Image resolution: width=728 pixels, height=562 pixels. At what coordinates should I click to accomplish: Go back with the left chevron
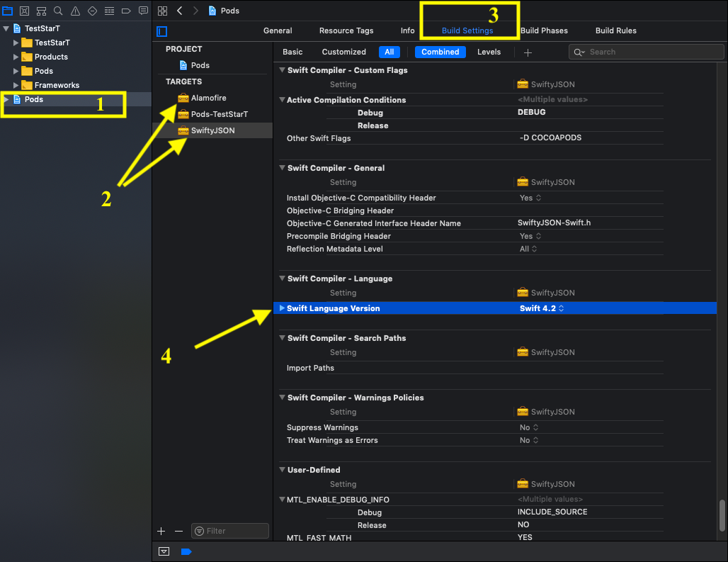[x=180, y=11]
